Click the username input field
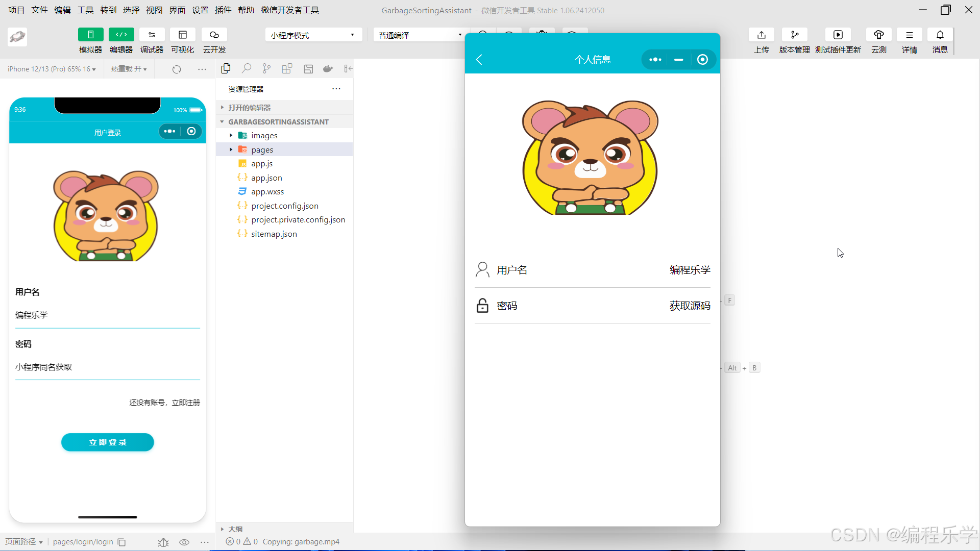The image size is (980, 551). [107, 315]
